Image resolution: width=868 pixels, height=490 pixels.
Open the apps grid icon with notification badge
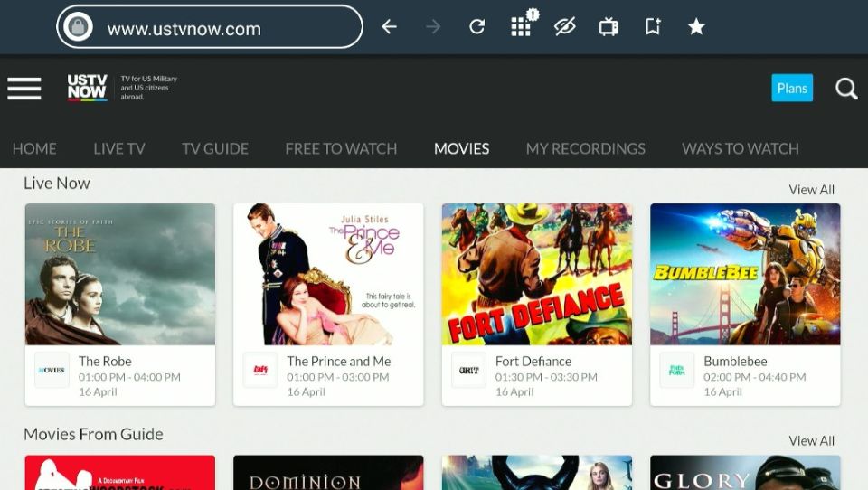(524, 24)
